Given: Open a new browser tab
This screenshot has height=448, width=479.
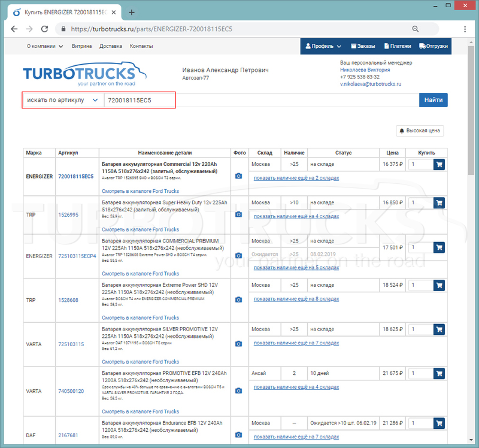Looking at the screenshot, I should click(132, 13).
